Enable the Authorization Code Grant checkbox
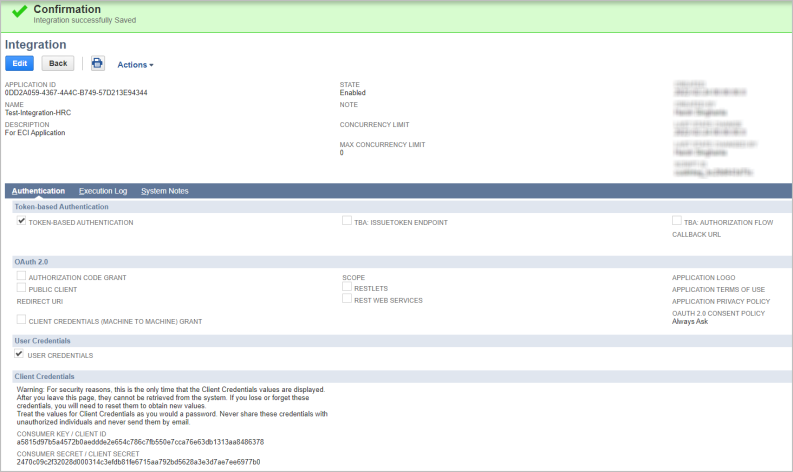Viewport: 793px width, 472px height. pyautogui.click(x=21, y=276)
